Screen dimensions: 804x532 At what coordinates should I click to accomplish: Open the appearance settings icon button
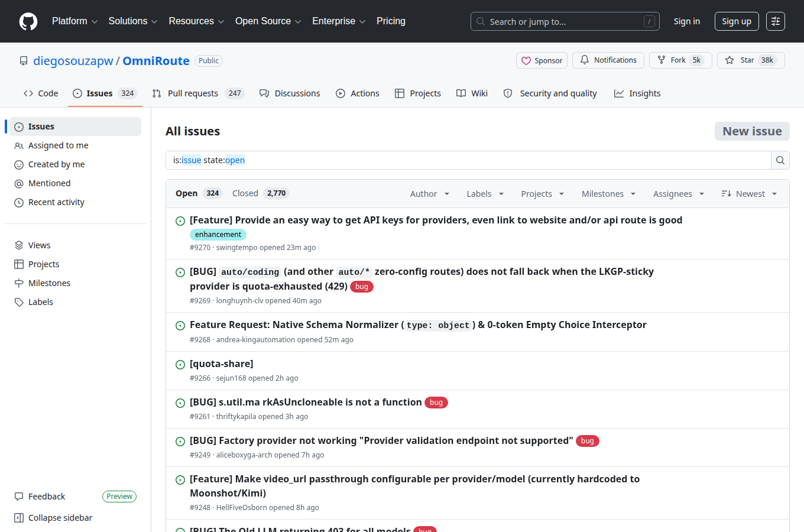click(776, 21)
